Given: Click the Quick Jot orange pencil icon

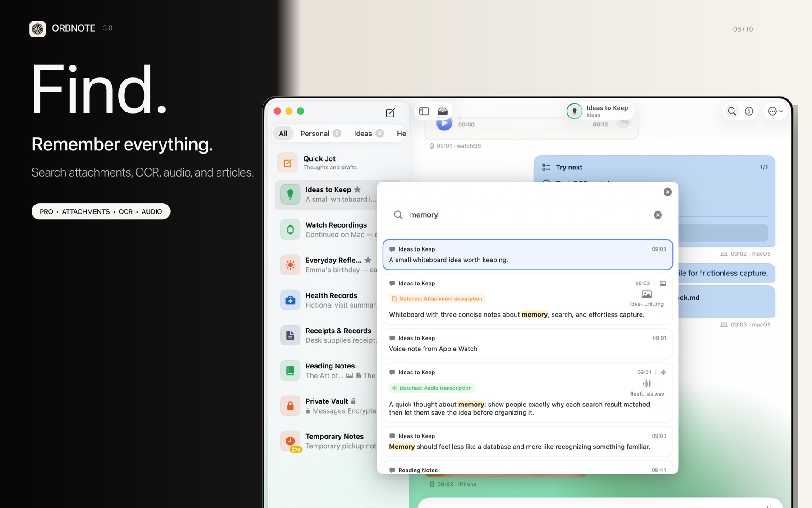Looking at the screenshot, I should click(287, 163).
